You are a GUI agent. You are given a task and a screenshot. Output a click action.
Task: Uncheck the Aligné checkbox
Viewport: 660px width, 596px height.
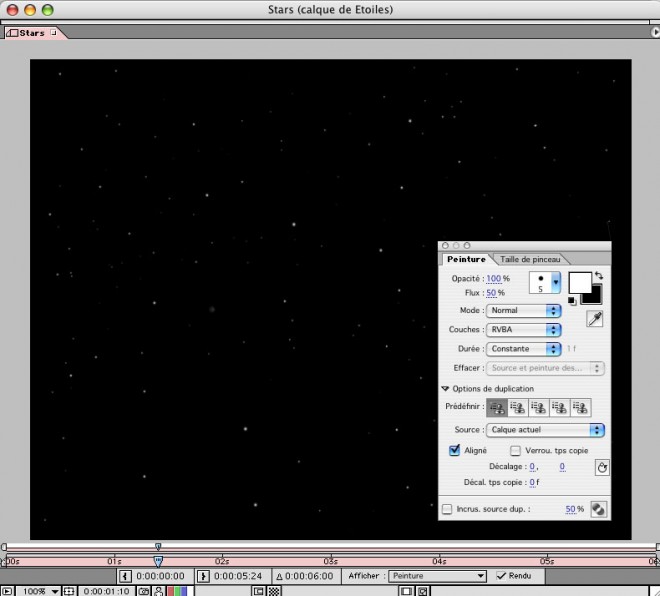point(454,451)
